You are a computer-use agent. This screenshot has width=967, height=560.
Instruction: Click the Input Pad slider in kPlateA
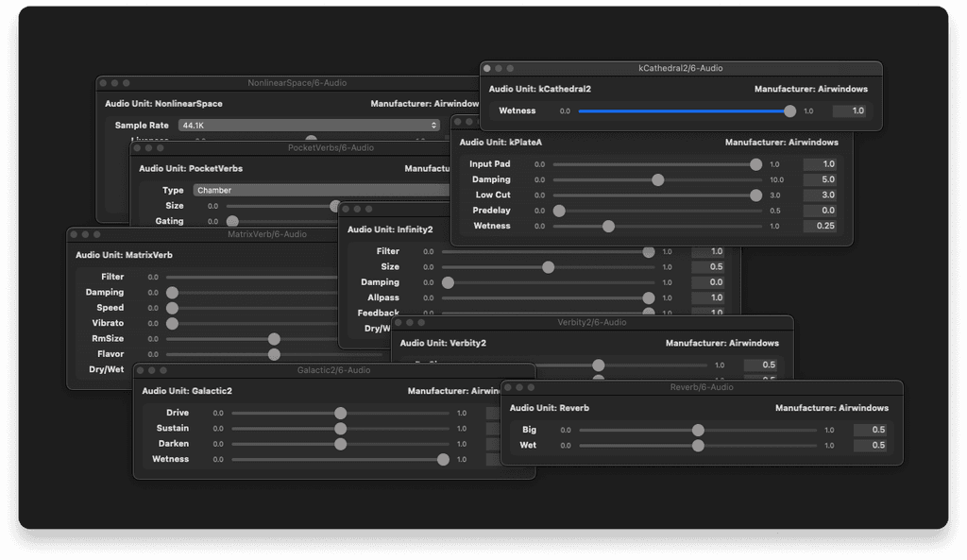point(755,163)
